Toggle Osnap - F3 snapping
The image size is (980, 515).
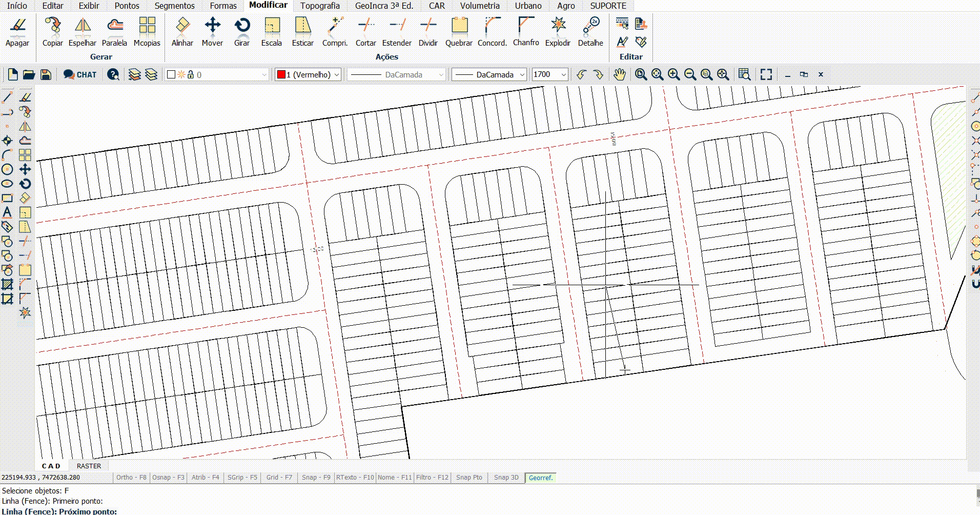tap(168, 478)
